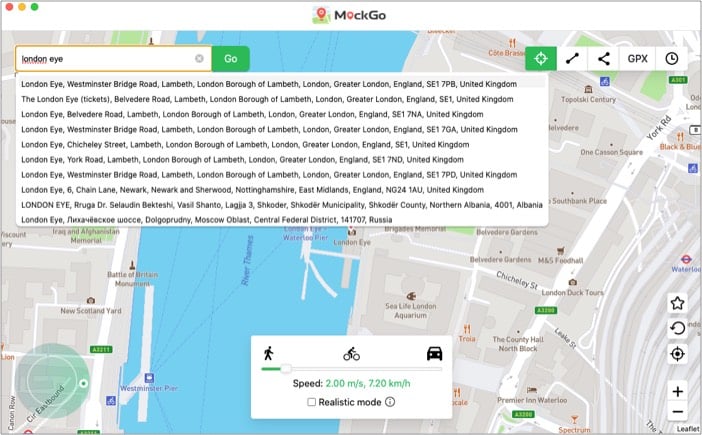Click the Battle of Britain Monument marker
Screen dimensions: 702x435
[132, 265]
